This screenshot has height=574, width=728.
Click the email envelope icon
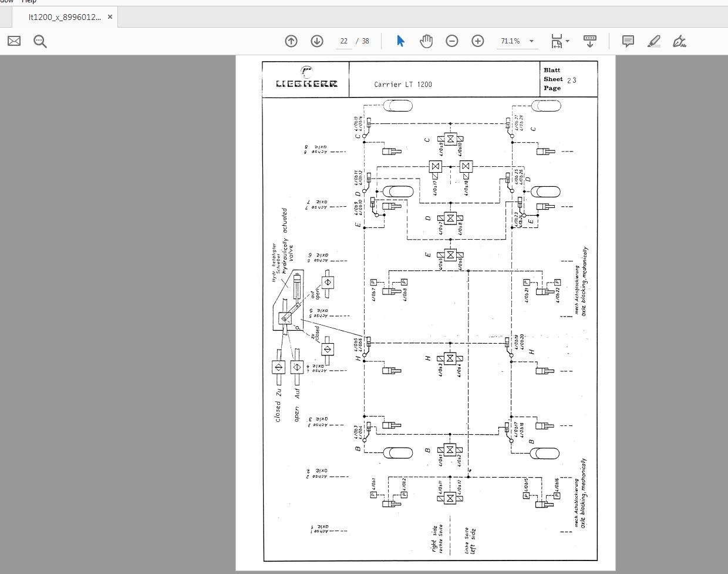coord(14,41)
